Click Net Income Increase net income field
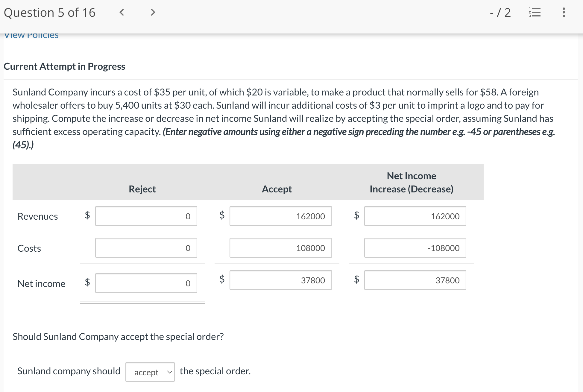Image resolution: width=583 pixels, height=392 pixels. tap(415, 280)
